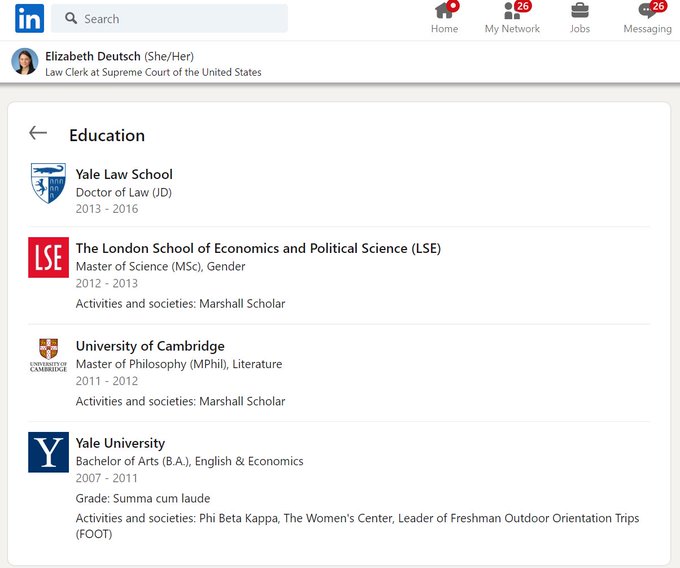Open the Yale University link

(121, 443)
